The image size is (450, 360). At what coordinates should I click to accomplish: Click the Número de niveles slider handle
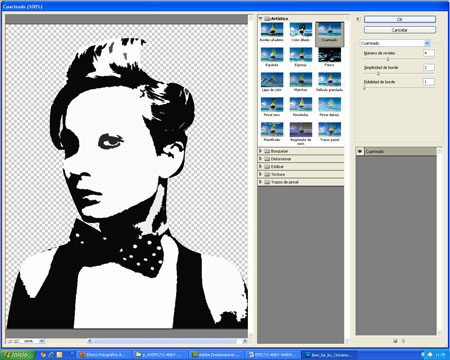pos(388,59)
